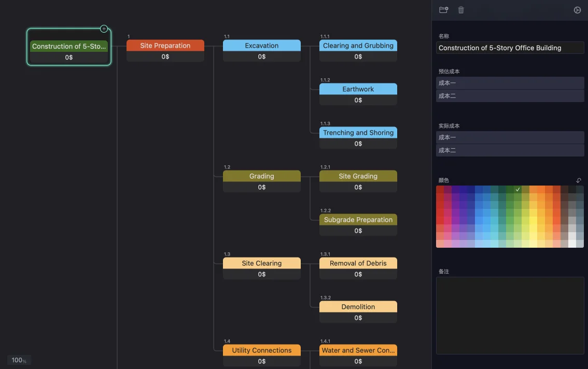Screen dimensions: 588x369
Task: Select the Demolition node
Action: pos(358,307)
